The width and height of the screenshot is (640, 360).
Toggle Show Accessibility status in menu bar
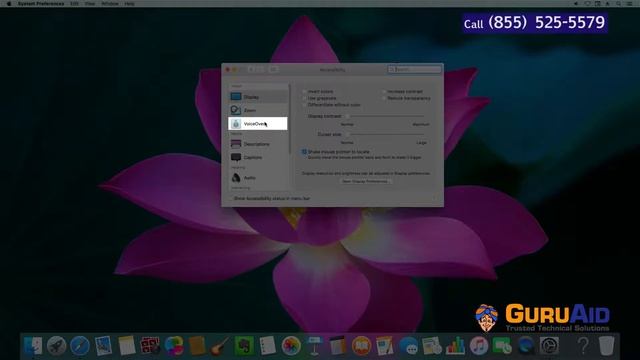231,198
